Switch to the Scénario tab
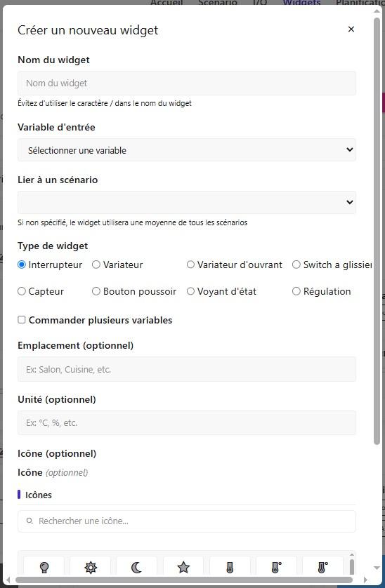 coord(218,3)
